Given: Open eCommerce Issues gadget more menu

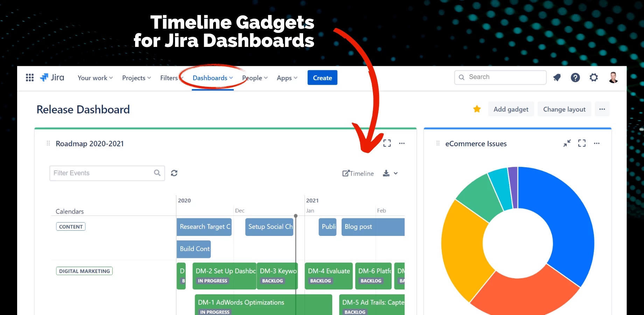Looking at the screenshot, I should 597,143.
